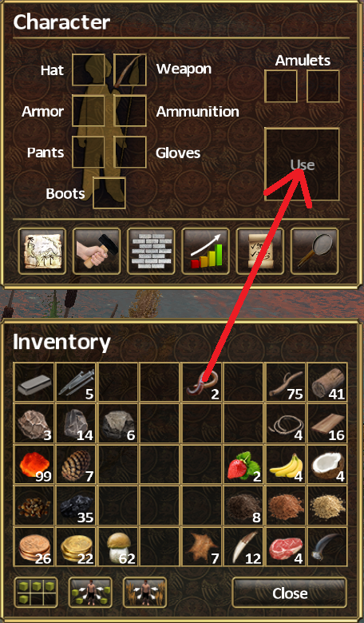Click the first Amulets slot
The image size is (364, 623).
tap(281, 86)
